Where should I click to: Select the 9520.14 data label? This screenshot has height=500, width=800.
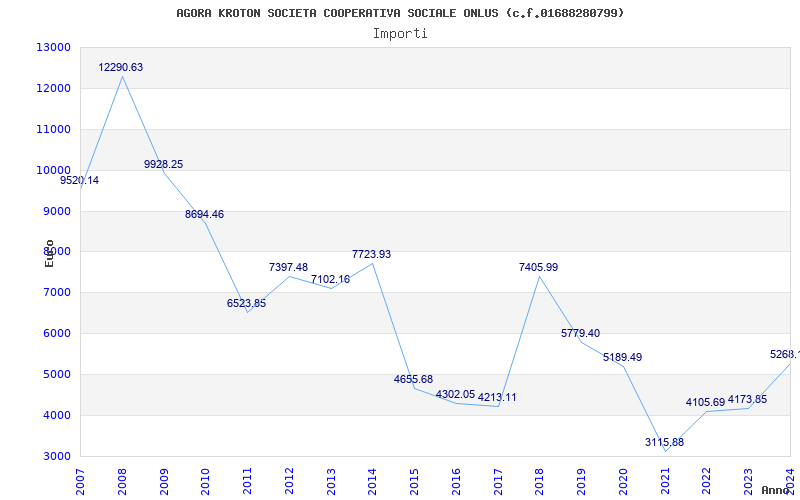pos(80,180)
